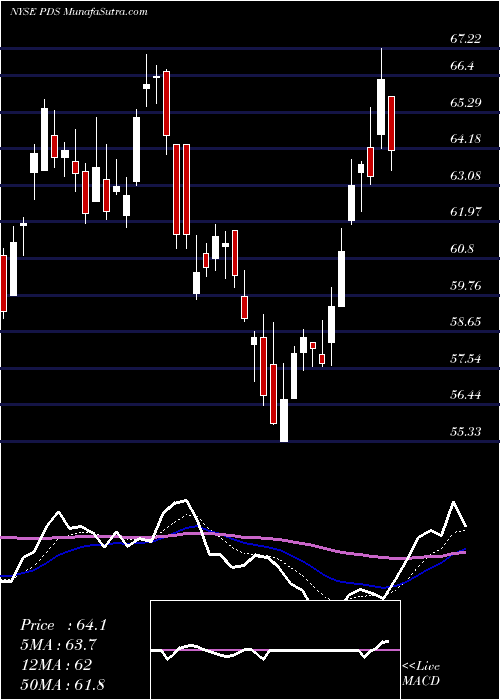Click the 64.18 price axis label
500x700 pixels.
tap(465, 139)
